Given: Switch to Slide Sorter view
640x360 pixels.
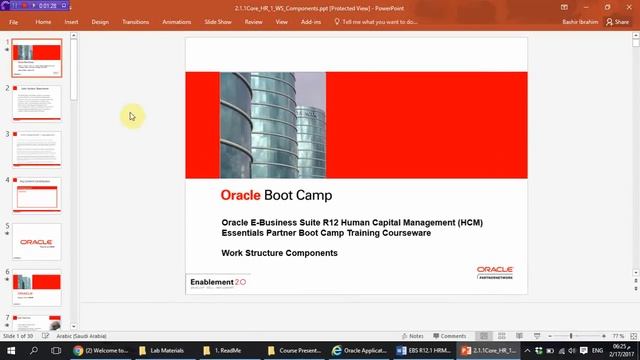Looking at the screenshot, I should click(502, 336).
